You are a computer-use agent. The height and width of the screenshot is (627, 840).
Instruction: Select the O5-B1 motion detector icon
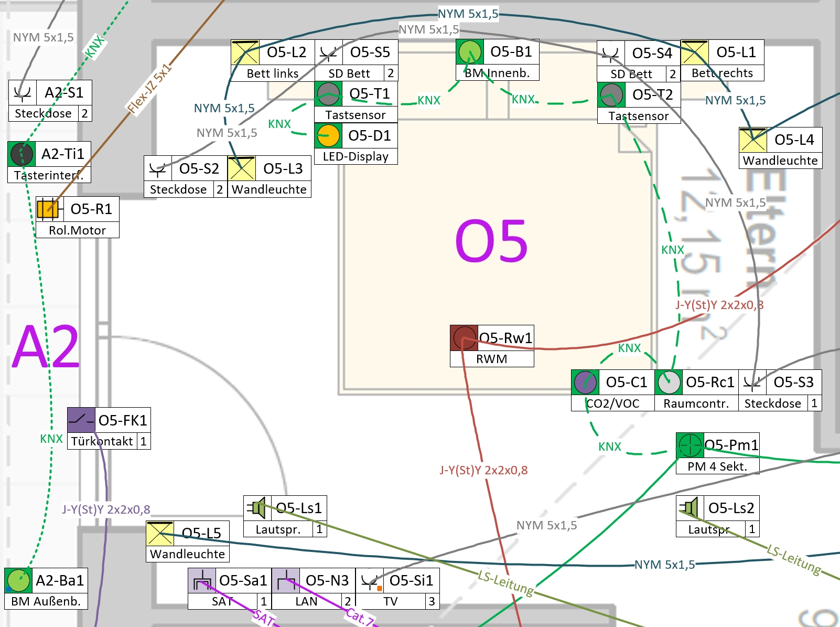(470, 52)
